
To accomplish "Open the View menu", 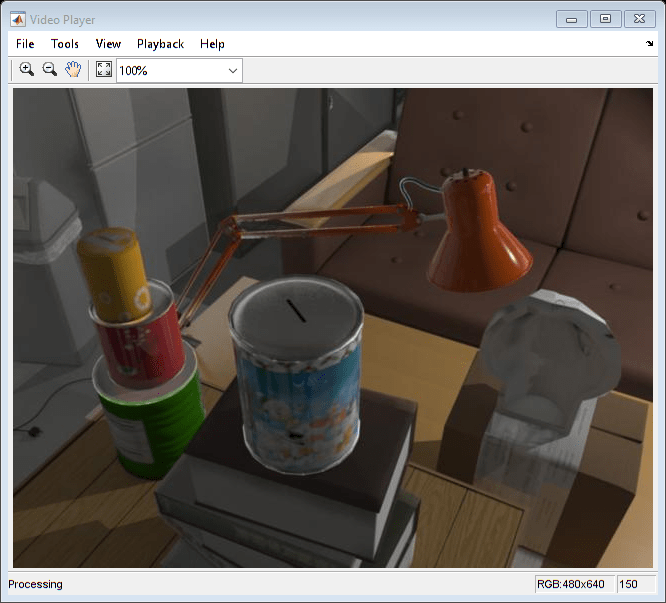I will point(108,44).
